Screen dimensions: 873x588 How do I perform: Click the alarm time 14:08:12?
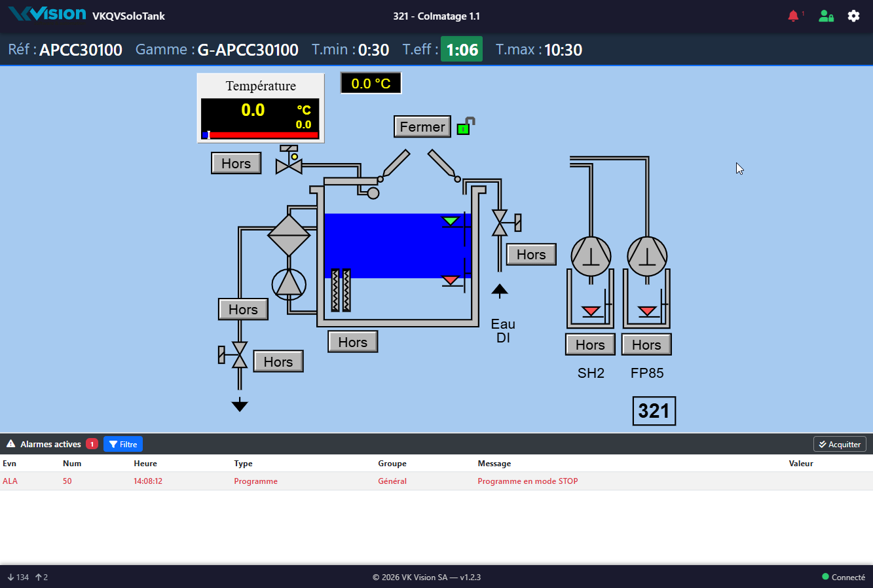point(148,481)
